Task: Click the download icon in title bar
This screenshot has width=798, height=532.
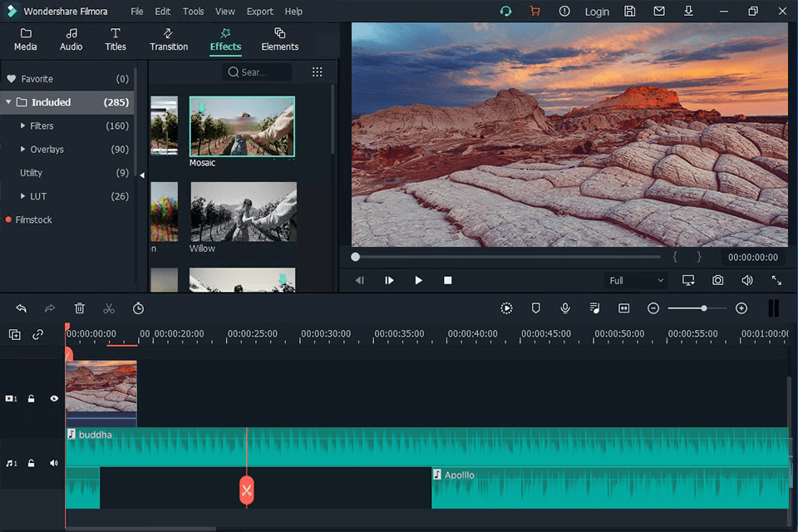Action: coord(688,11)
